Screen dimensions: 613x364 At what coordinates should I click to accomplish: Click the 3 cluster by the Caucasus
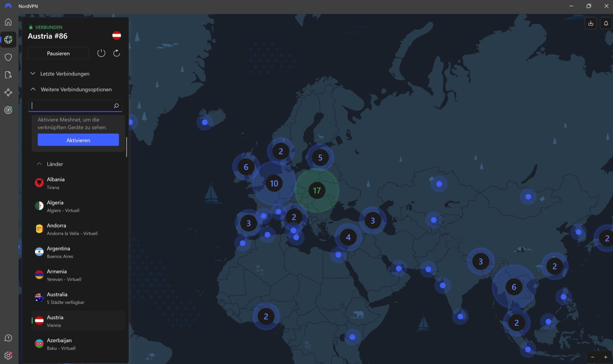click(373, 220)
